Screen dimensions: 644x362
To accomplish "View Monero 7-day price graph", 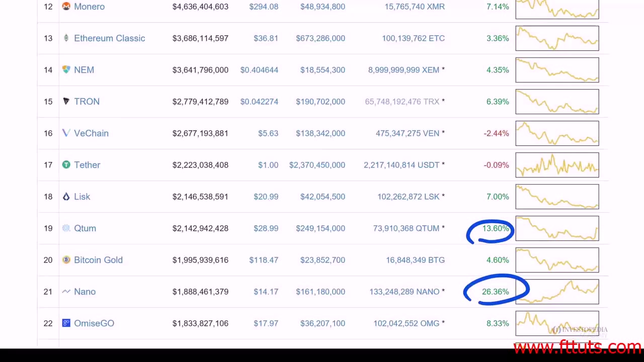I will pos(557,9).
